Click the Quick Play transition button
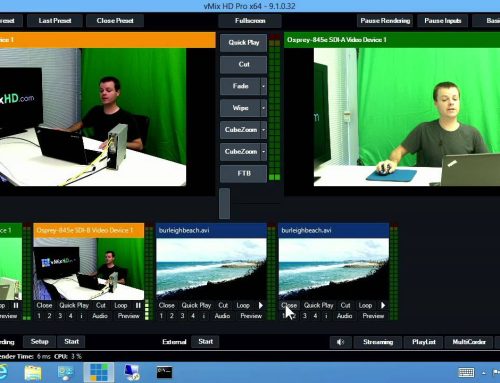 coord(244,43)
